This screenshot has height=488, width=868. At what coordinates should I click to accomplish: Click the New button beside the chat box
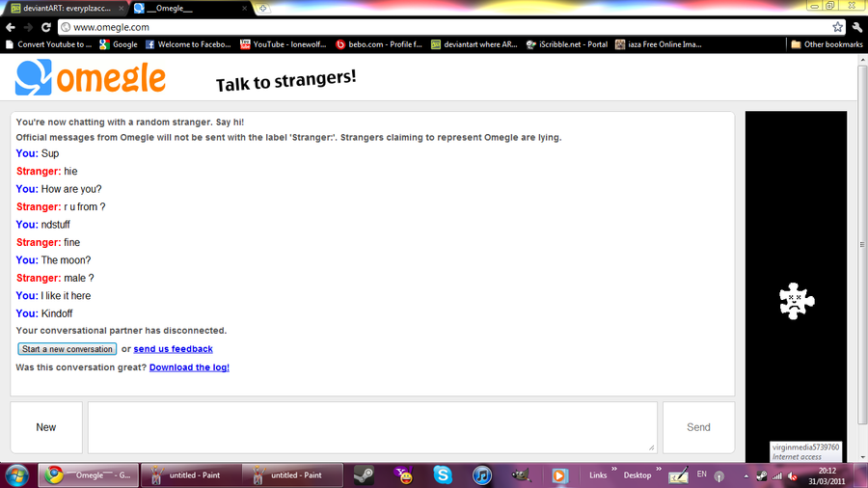tap(46, 427)
